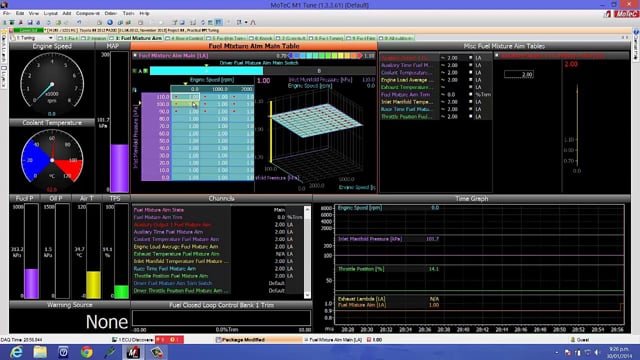Screen dimensions: 640x360
Task: Click the yellow star icon by the package bar
Action: pyautogui.click(x=4, y=31)
